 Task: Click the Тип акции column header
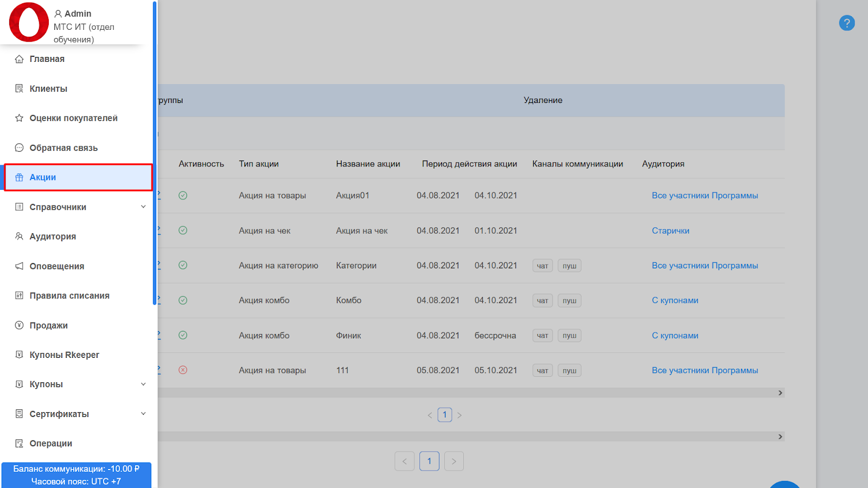click(x=259, y=164)
